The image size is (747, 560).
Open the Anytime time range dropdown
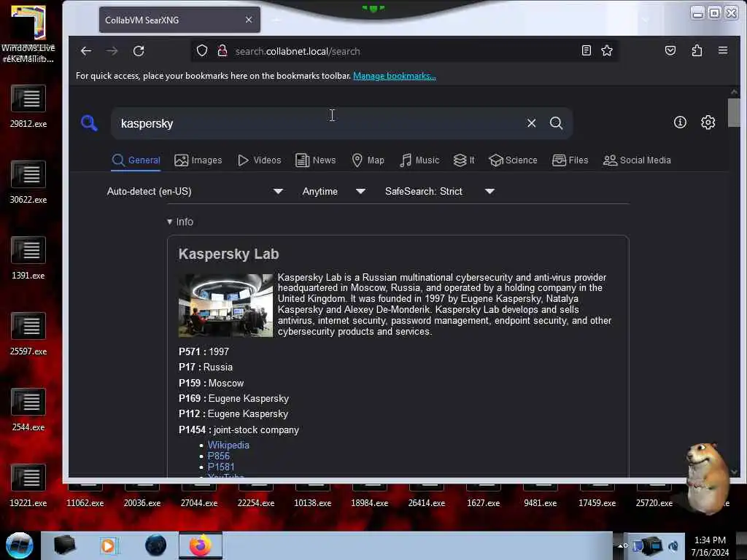pos(334,192)
